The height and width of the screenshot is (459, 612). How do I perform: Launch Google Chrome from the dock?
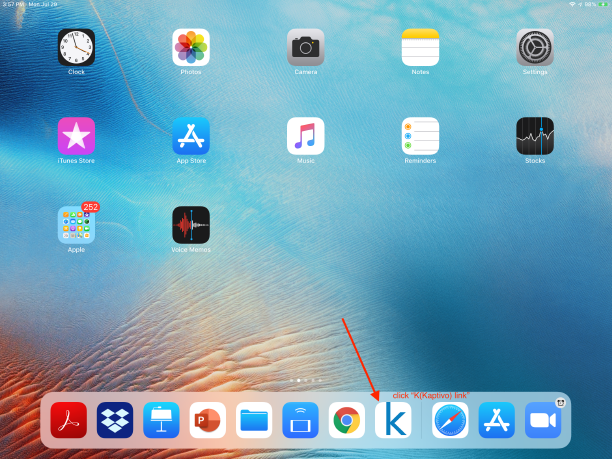point(347,420)
